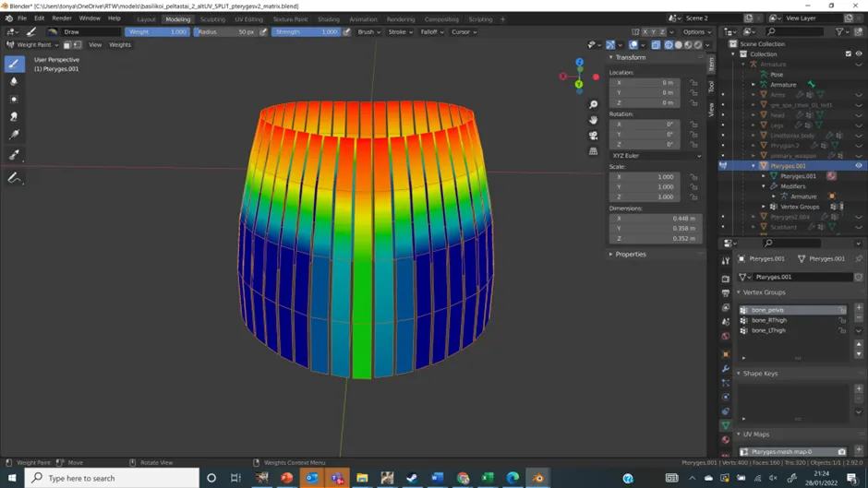Click the pan view hand icon

pos(593,120)
